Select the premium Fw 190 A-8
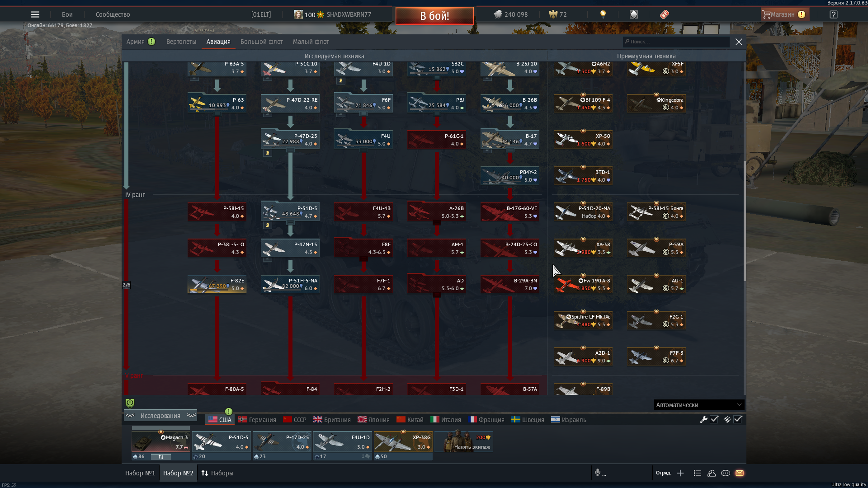Screen dimensions: 868x488 (583, 284)
